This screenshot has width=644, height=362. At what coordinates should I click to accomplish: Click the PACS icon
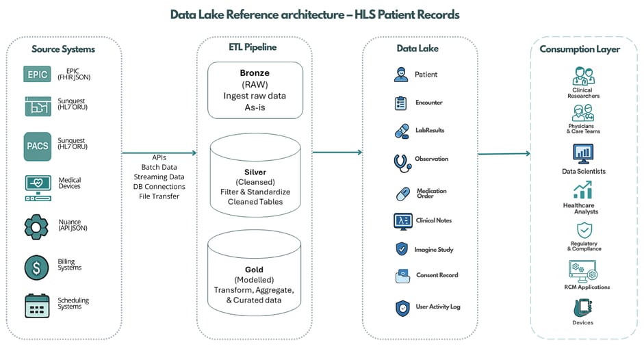tap(38, 146)
